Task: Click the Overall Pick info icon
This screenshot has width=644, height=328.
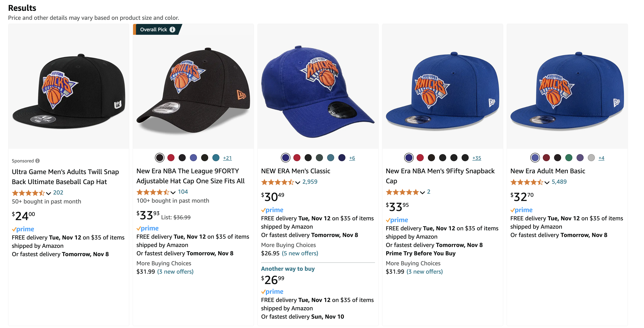Action: coord(172,30)
